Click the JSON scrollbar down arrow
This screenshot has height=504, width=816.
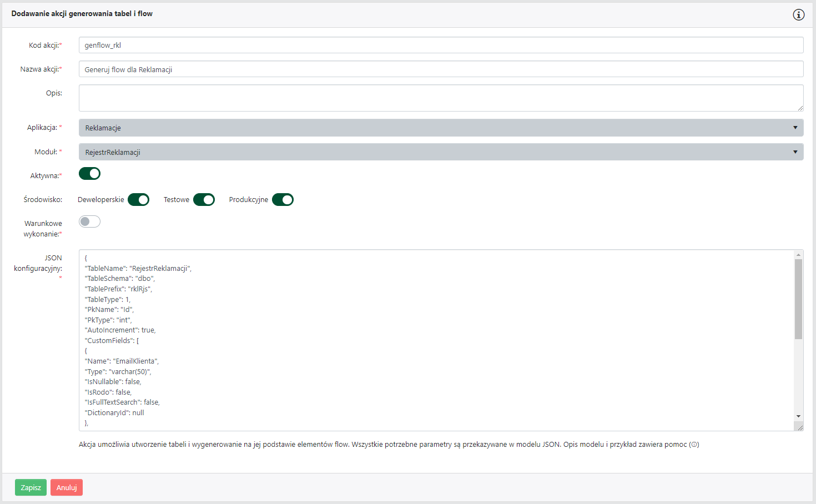[798, 416]
